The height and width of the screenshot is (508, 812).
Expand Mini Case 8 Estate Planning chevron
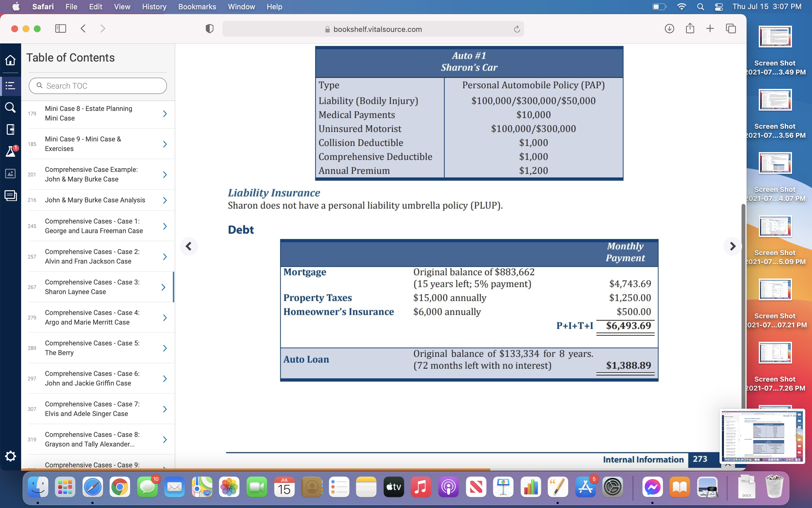[165, 113]
